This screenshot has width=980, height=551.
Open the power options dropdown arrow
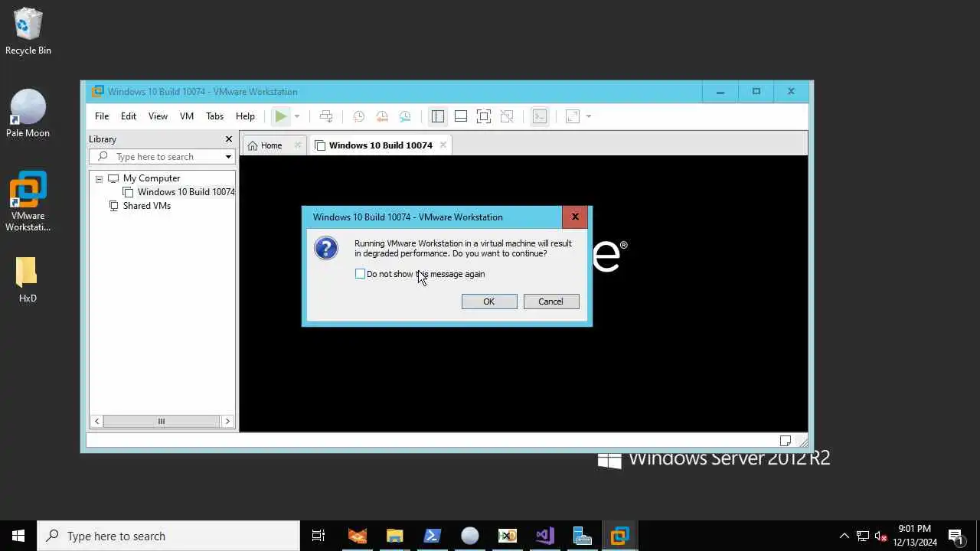click(x=297, y=116)
